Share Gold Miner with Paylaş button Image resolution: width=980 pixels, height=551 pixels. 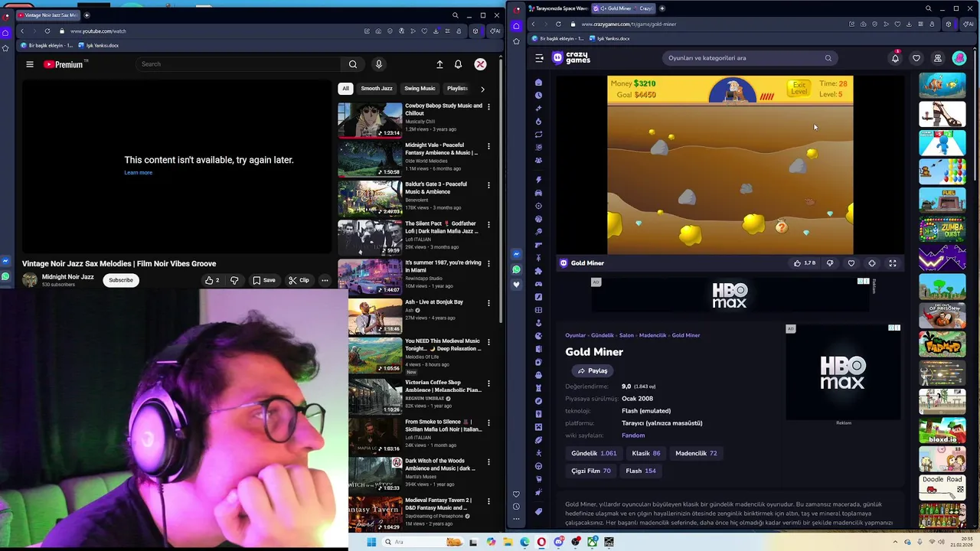pos(593,370)
